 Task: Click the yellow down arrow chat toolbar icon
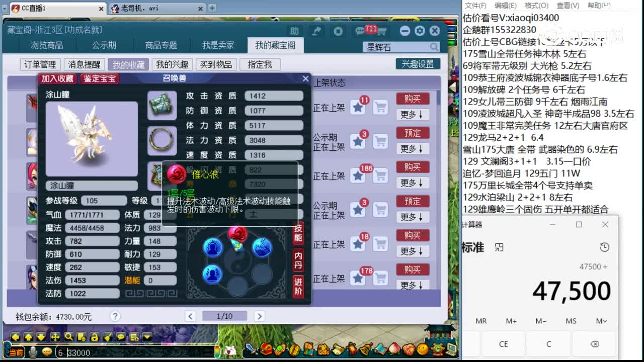42,337
